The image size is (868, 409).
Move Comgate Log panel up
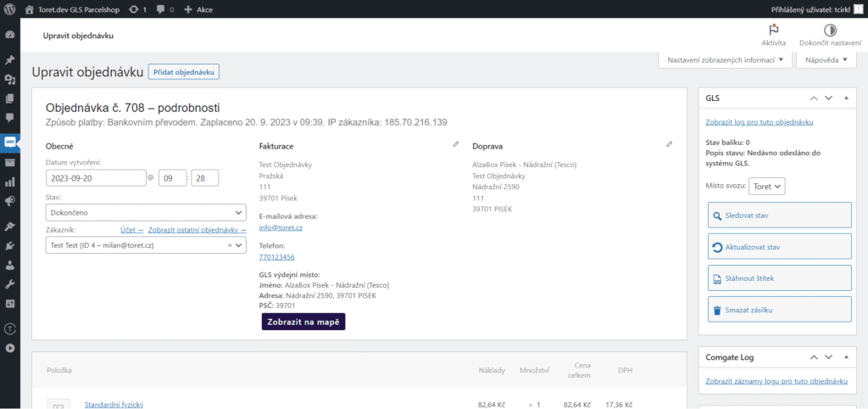click(813, 357)
